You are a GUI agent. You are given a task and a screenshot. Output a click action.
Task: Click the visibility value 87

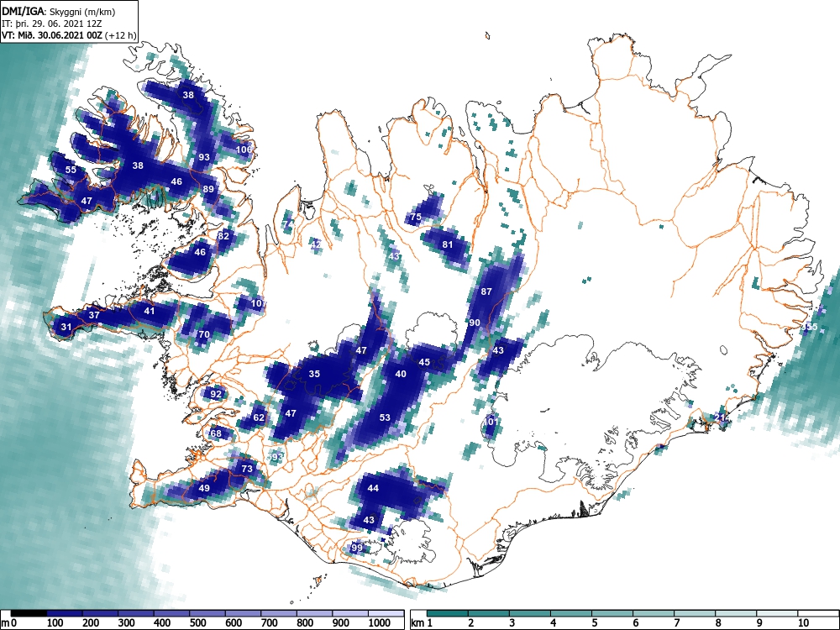[x=486, y=292]
